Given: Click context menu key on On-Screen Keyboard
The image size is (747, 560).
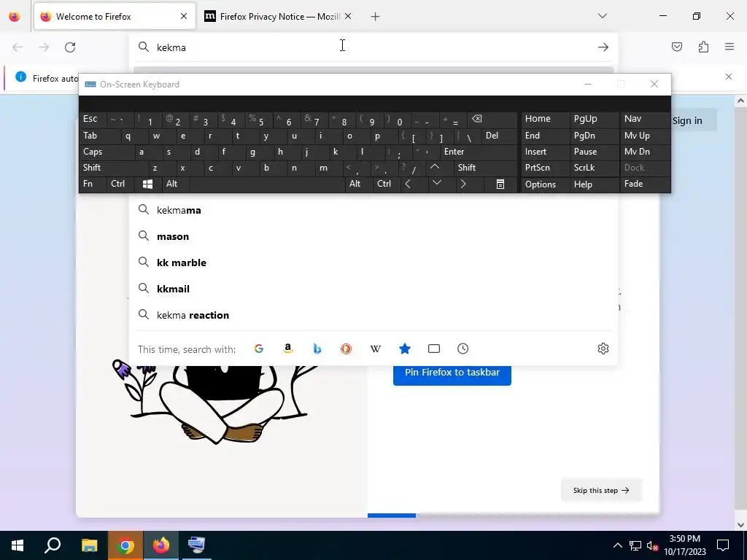Looking at the screenshot, I should pos(500,184).
